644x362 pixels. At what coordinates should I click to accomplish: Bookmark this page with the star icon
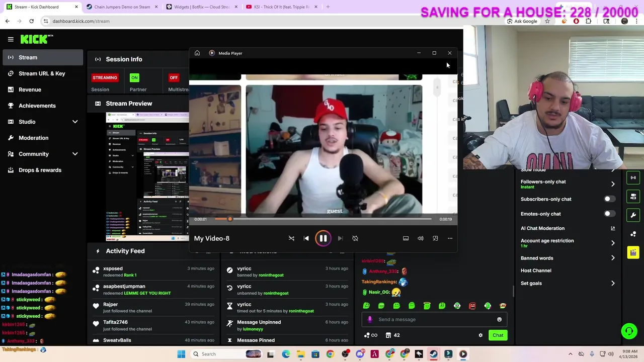click(547, 21)
